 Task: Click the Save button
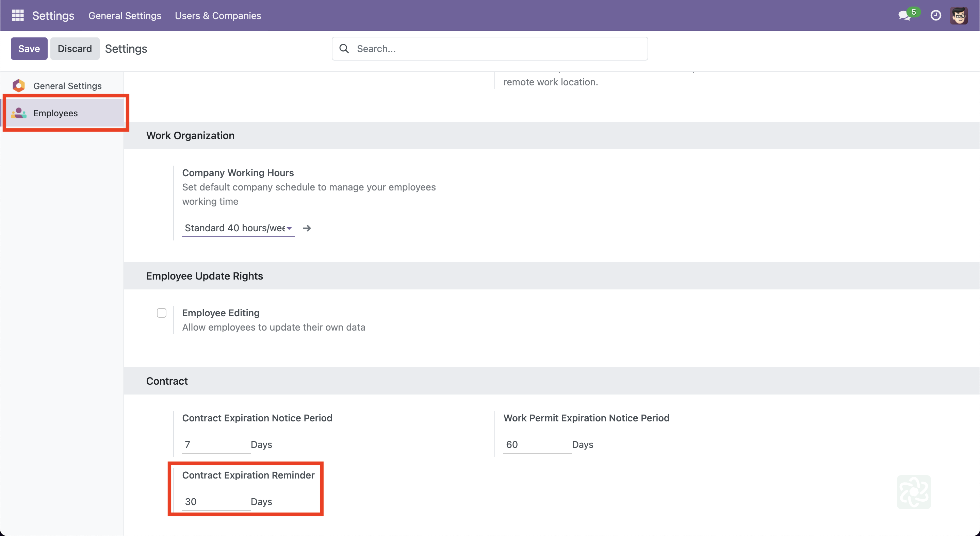coord(29,49)
